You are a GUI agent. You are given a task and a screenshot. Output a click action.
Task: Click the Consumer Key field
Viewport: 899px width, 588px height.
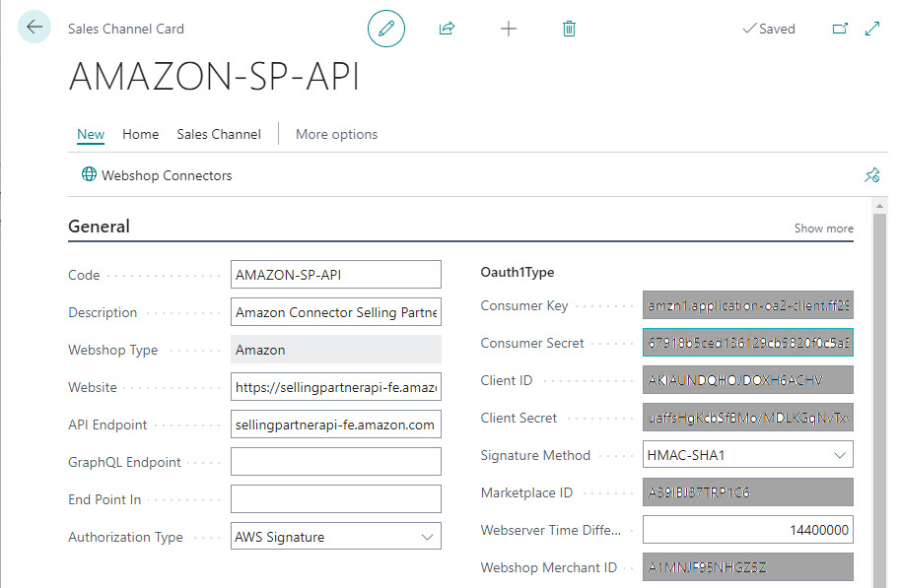point(747,305)
